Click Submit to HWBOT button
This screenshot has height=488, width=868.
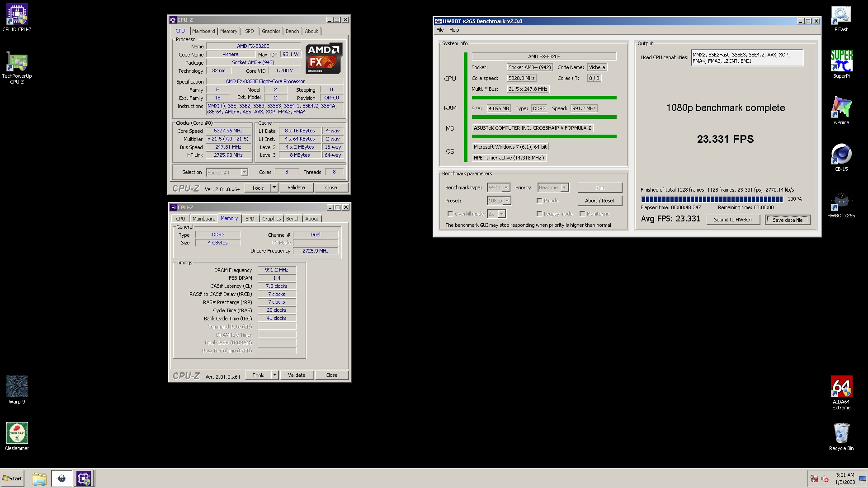tap(733, 220)
